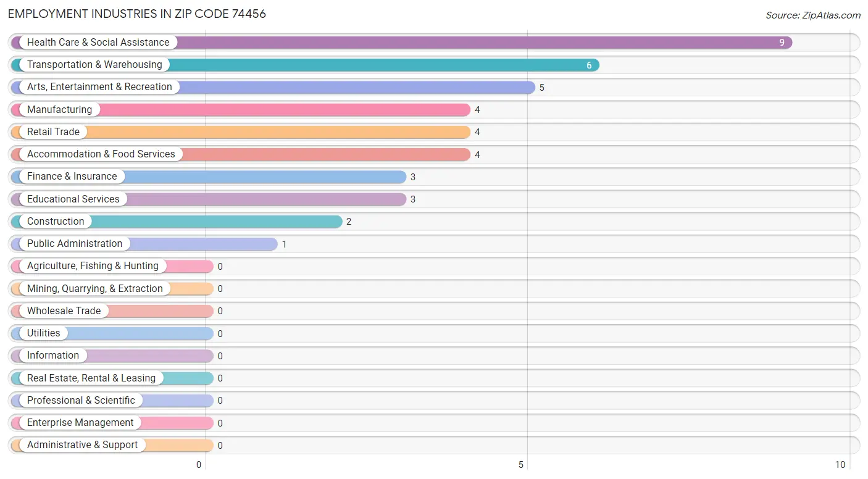Click the Administrative & Support label
This screenshot has height=479, width=868.
point(82,444)
